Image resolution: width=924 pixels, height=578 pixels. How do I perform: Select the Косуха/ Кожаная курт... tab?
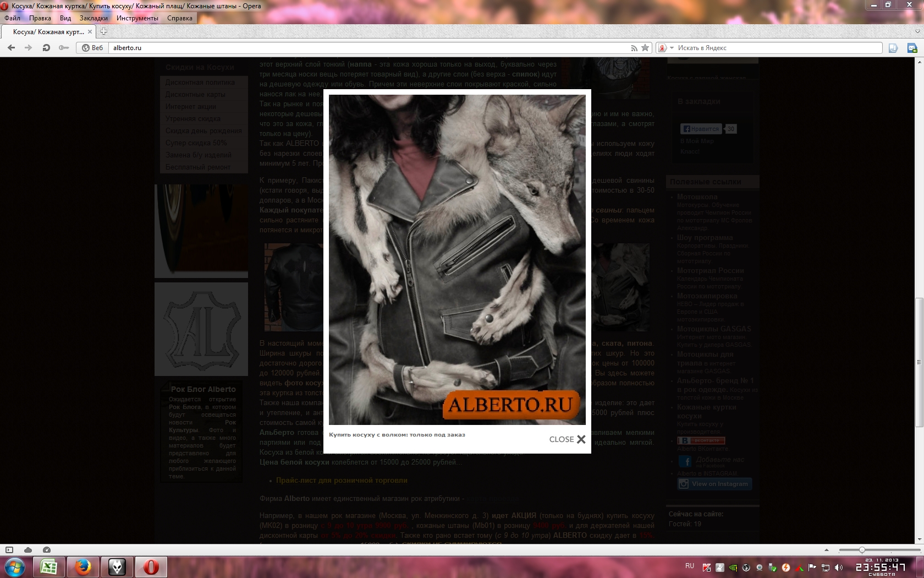tap(48, 32)
